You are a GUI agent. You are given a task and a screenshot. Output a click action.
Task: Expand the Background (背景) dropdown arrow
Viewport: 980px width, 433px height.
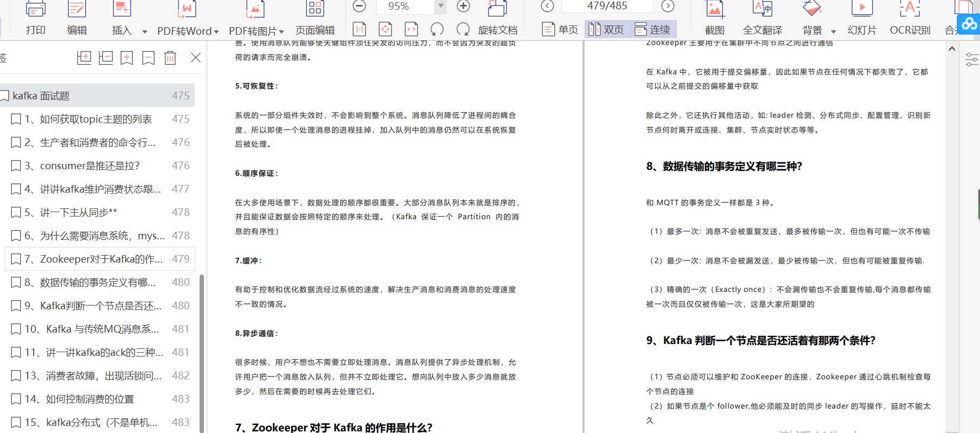click(834, 31)
